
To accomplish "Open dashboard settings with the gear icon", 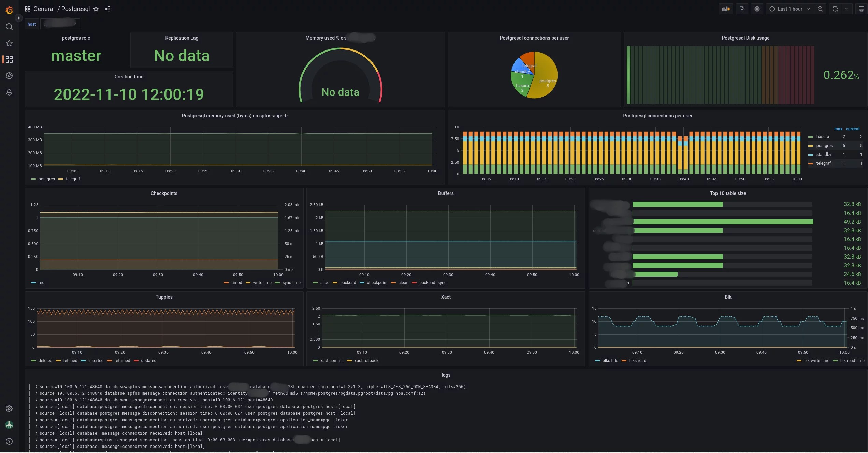I will 757,9.
